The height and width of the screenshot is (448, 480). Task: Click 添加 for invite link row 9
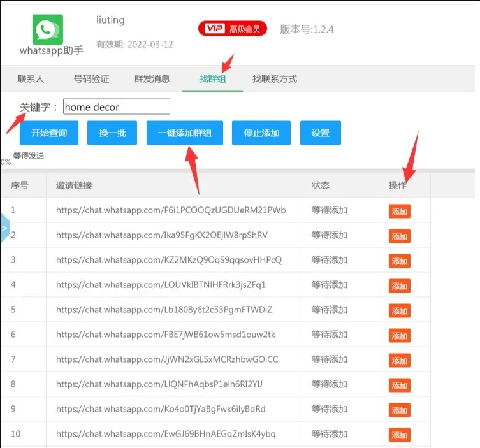pos(400,410)
